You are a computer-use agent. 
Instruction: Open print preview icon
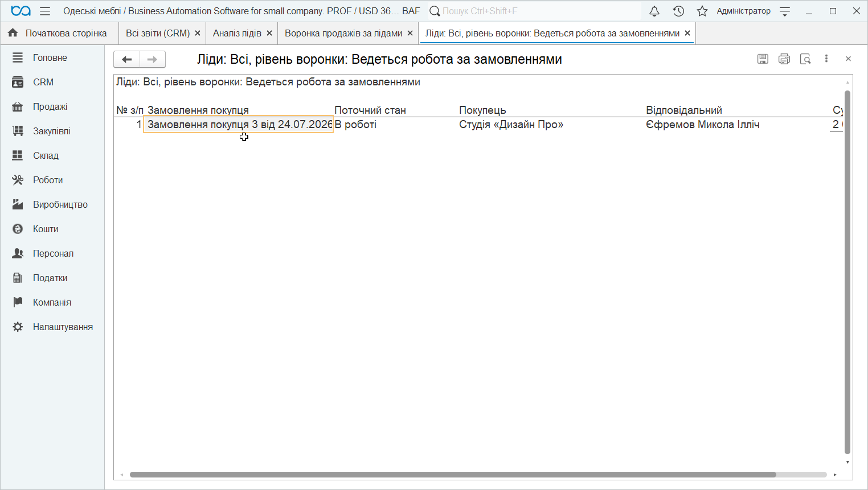(x=805, y=59)
